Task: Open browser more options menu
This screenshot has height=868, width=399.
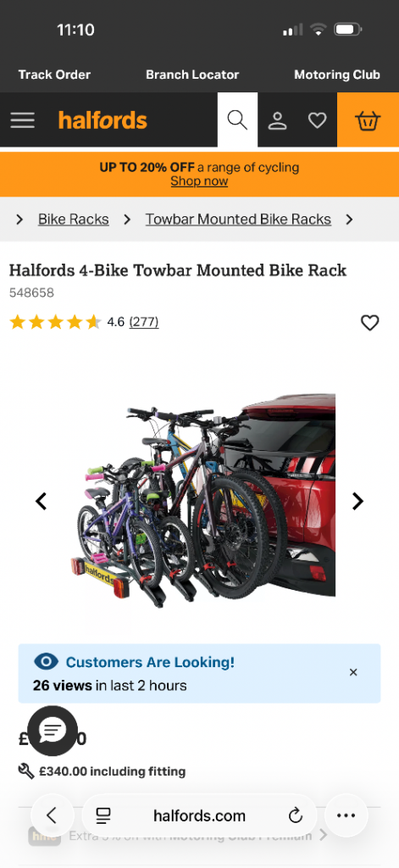Action: pyautogui.click(x=346, y=815)
